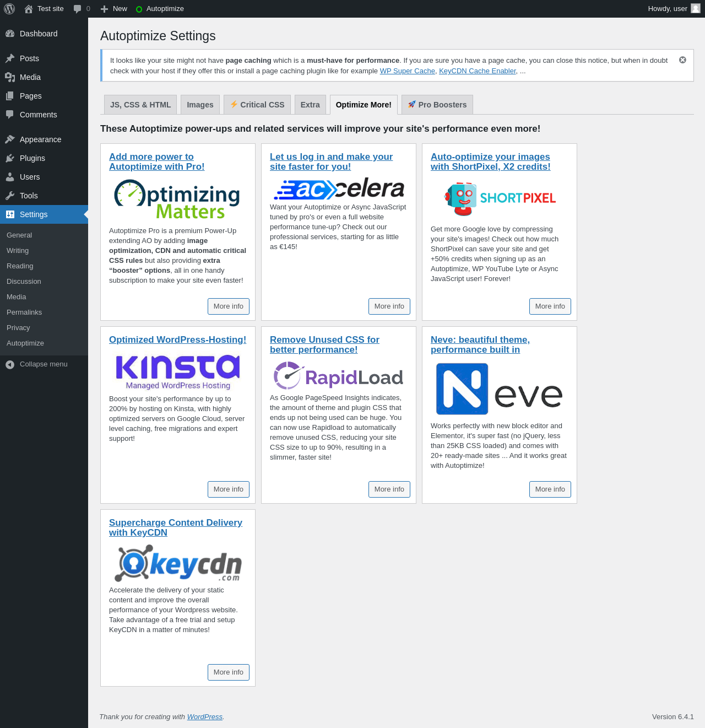Click the Pages sidebar icon
The height and width of the screenshot is (728, 705).
click(x=10, y=96)
